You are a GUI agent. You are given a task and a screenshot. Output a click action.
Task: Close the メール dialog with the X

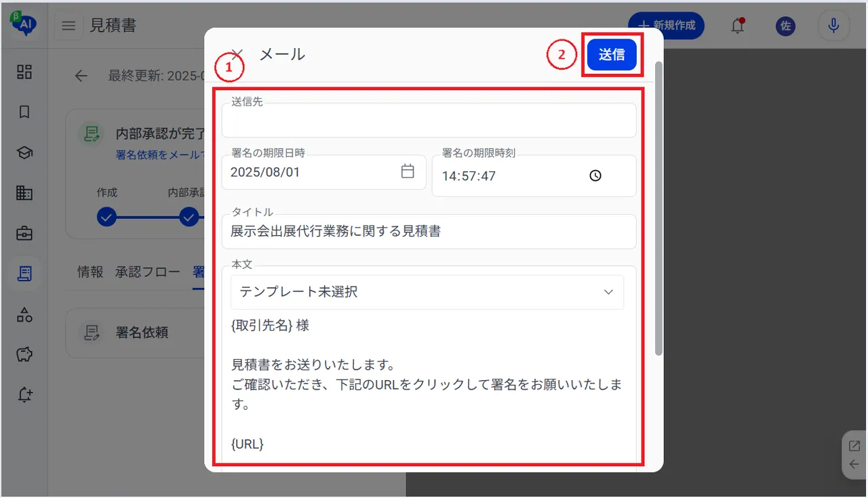[237, 54]
